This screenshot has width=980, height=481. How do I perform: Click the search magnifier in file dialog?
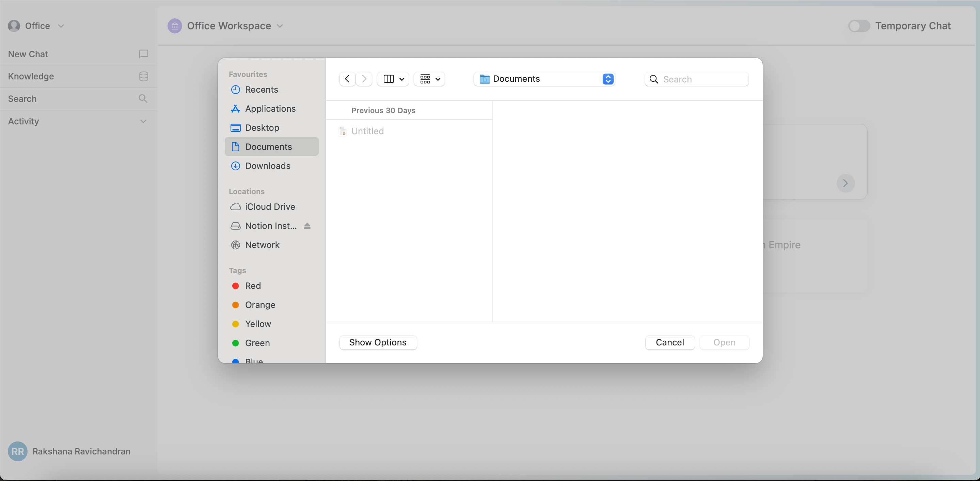[654, 79]
